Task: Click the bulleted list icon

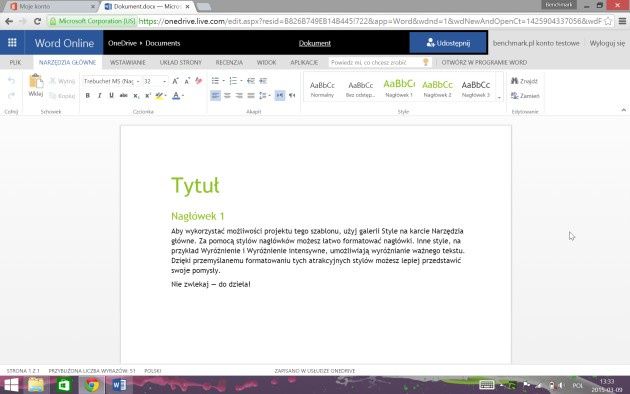Action: pyautogui.click(x=215, y=81)
